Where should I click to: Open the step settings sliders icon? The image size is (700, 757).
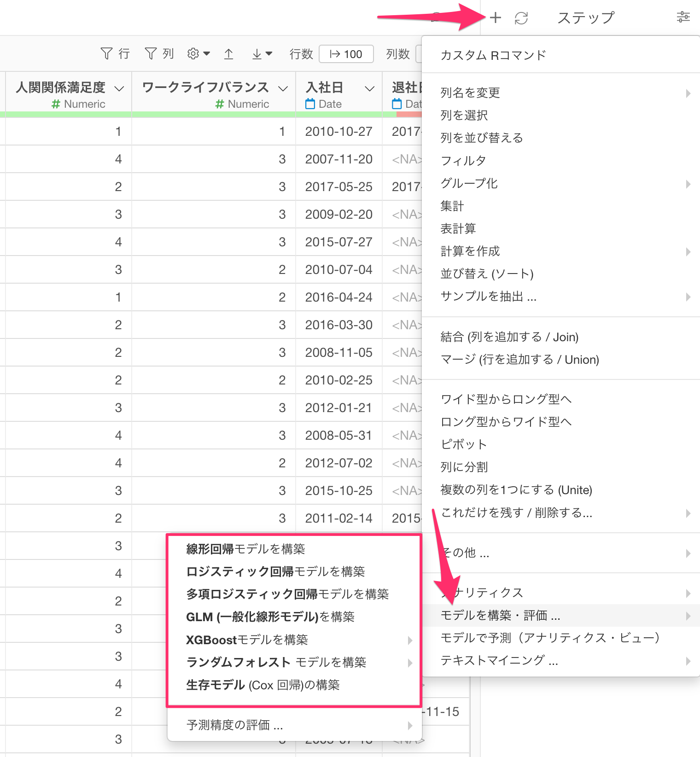tap(683, 17)
